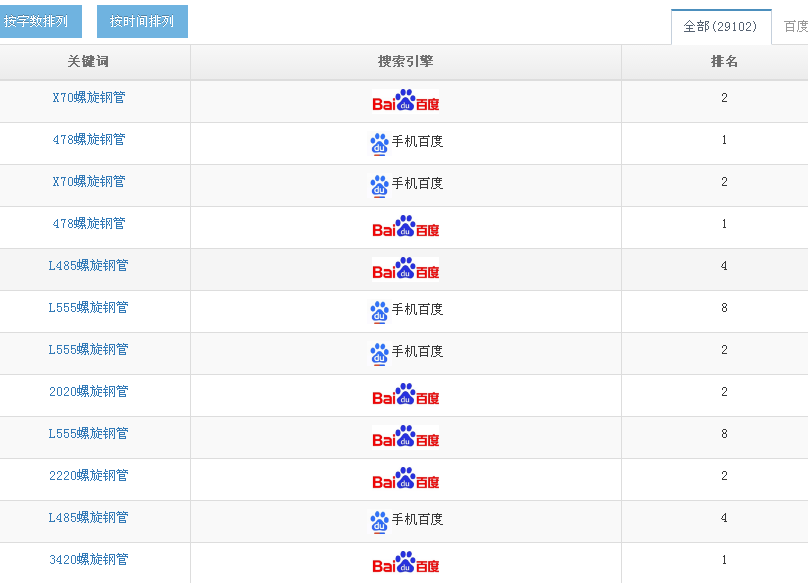Open the 百度 tab at top right
Screen dimensions: 808x583
pyautogui.click(x=794, y=27)
